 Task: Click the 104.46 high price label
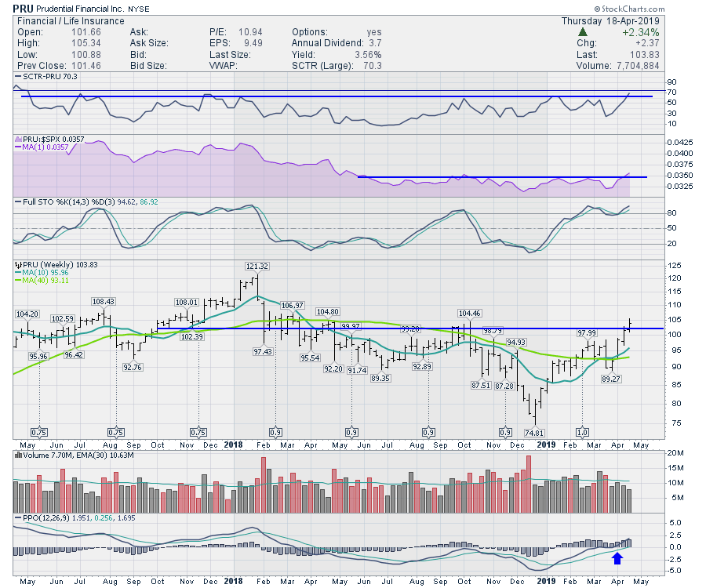[469, 313]
